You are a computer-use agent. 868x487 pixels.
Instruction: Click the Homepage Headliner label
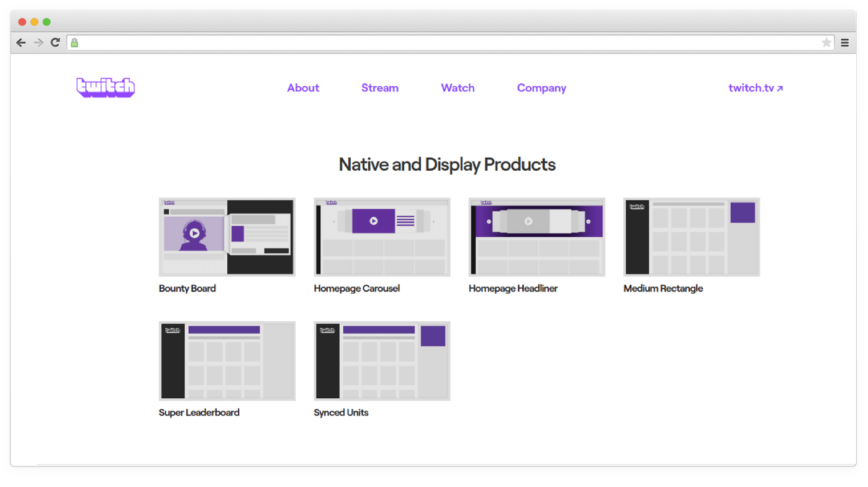pyautogui.click(x=513, y=288)
